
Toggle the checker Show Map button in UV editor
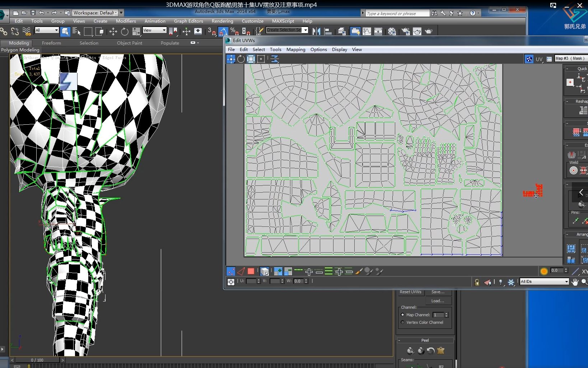coord(529,59)
